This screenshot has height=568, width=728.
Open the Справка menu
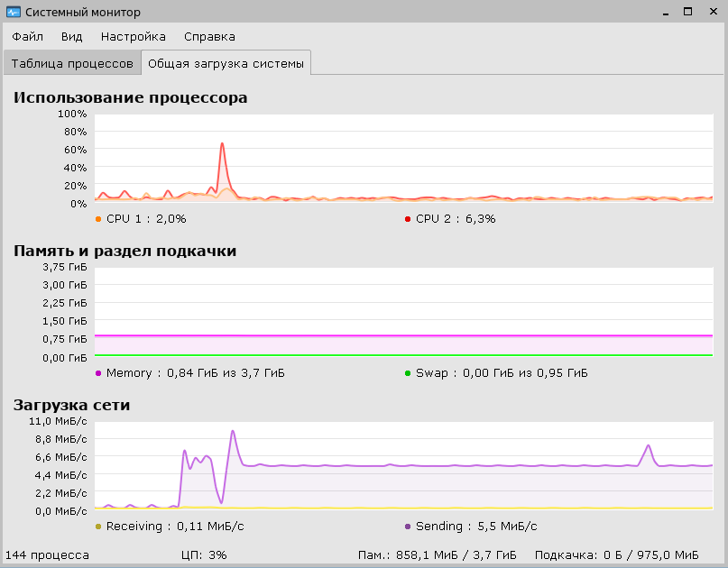(209, 37)
